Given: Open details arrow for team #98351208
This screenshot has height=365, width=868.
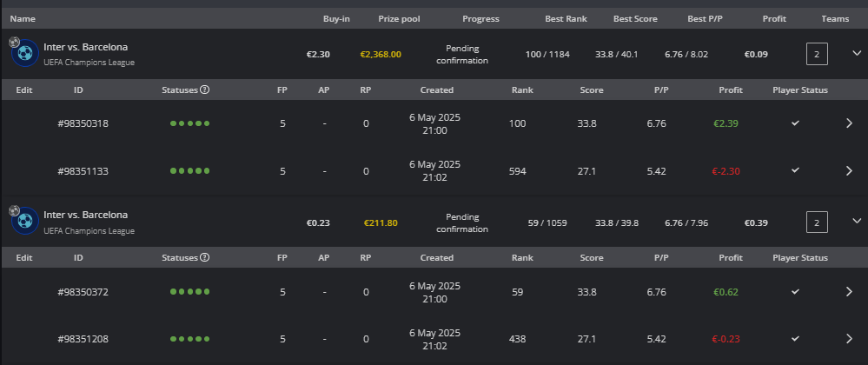Looking at the screenshot, I should click(x=849, y=338).
